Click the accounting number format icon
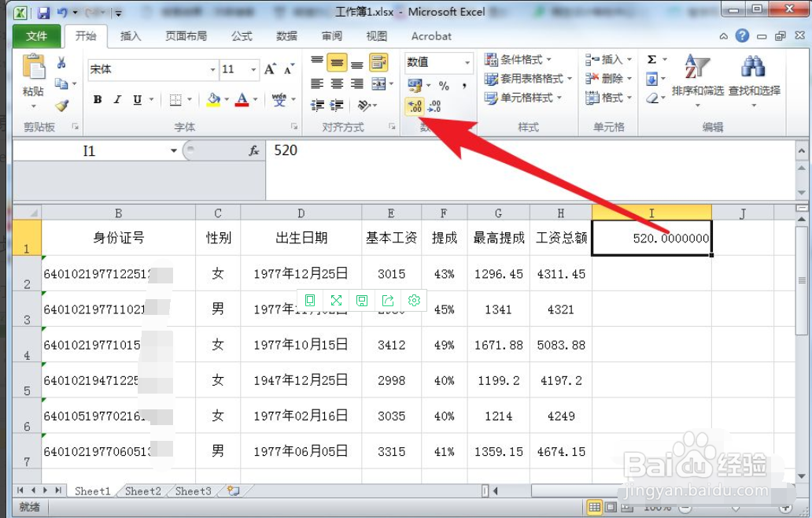This screenshot has width=812, height=518. [x=415, y=85]
